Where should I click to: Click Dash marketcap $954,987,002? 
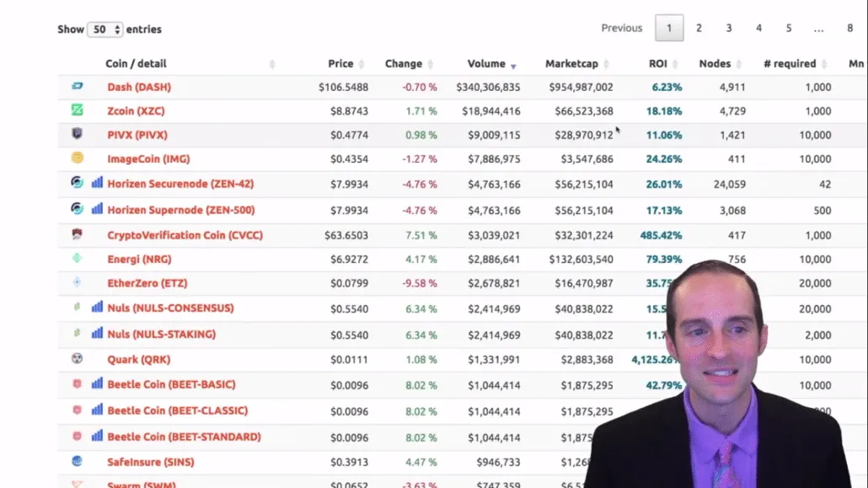click(581, 87)
